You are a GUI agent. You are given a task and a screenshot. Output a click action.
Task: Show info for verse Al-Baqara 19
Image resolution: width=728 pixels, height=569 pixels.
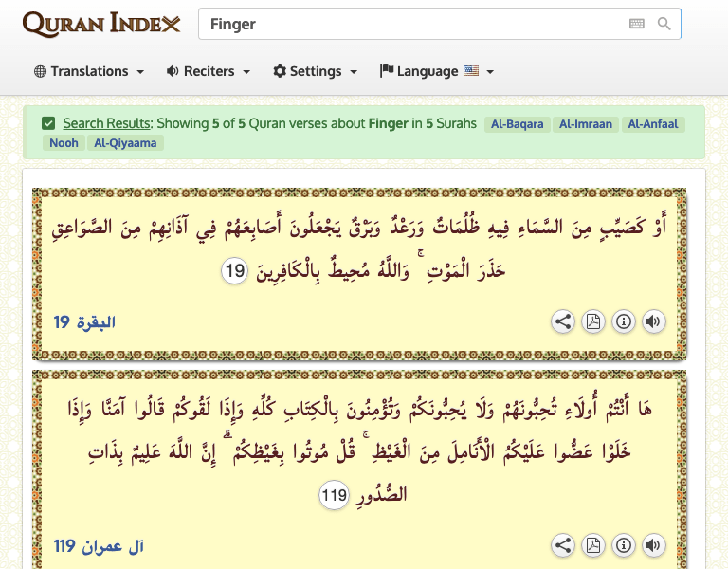[623, 321]
